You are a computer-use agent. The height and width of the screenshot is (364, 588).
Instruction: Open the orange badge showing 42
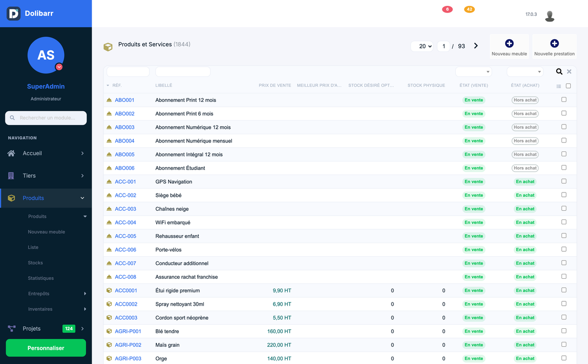[x=469, y=9]
